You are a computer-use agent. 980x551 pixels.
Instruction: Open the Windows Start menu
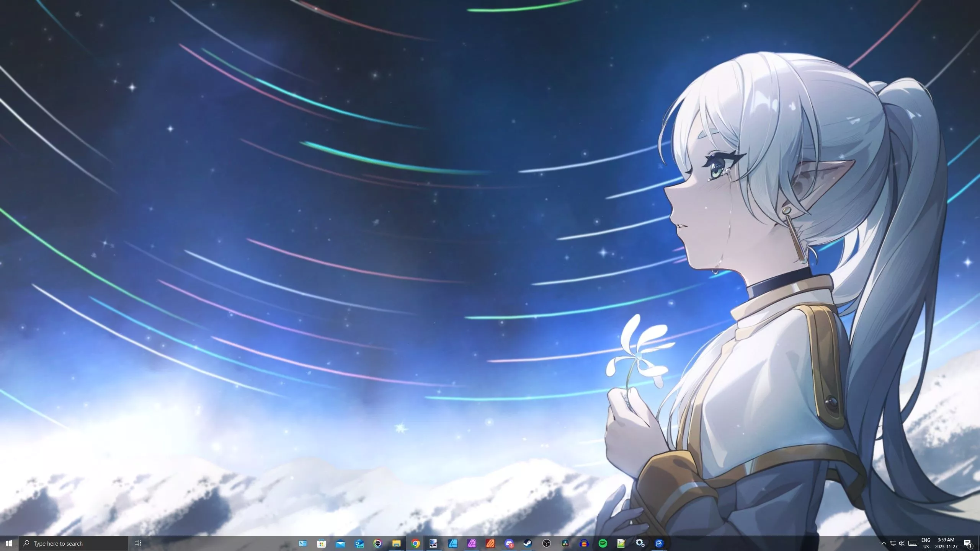pos(9,543)
